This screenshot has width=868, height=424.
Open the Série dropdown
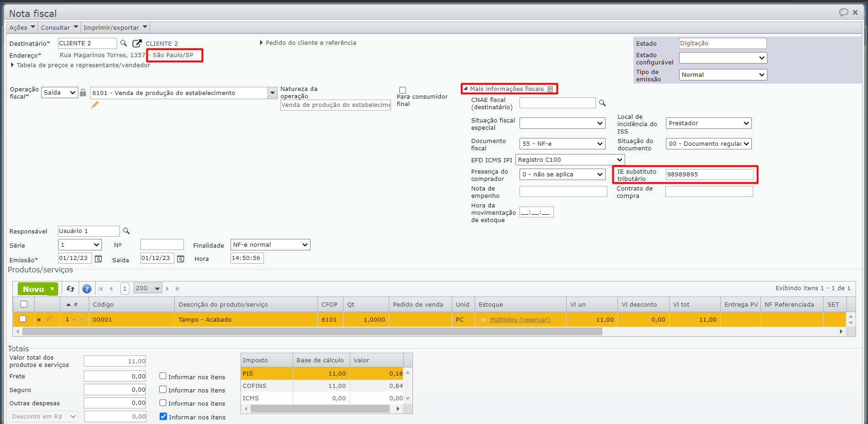[x=80, y=245]
